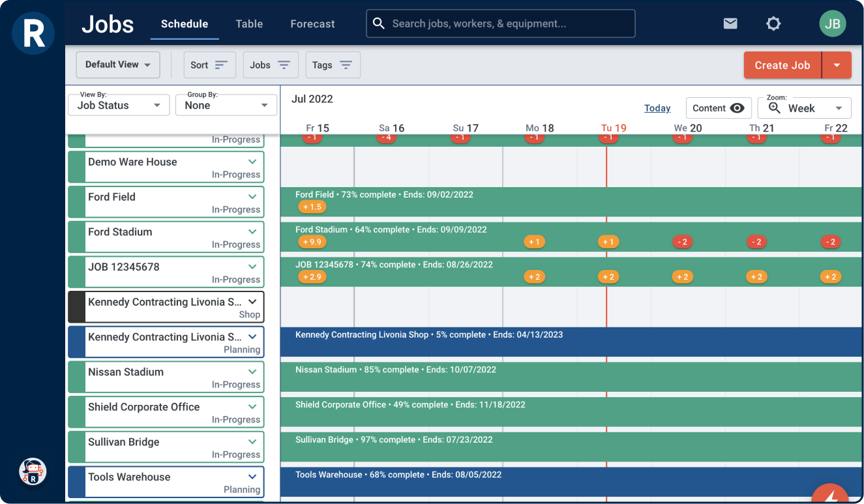The image size is (864, 504).
Task: Click the Today link
Action: click(x=657, y=108)
